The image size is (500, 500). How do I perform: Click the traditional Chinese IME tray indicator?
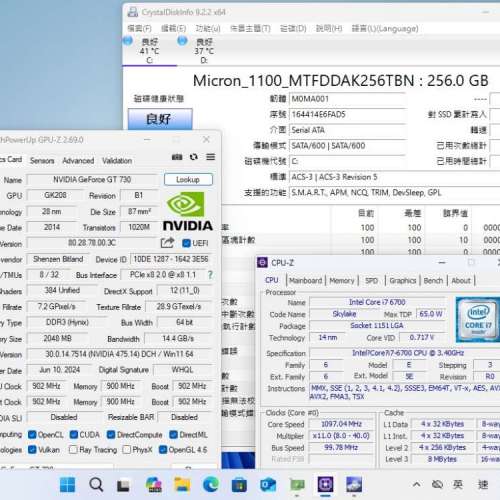point(483,484)
